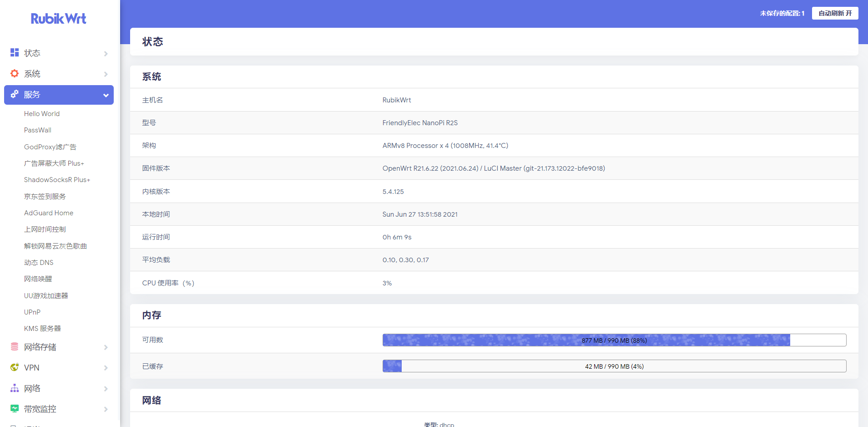Select the 服务 wrench icon
Viewport: 868px width, 427px height.
pyautogui.click(x=14, y=95)
